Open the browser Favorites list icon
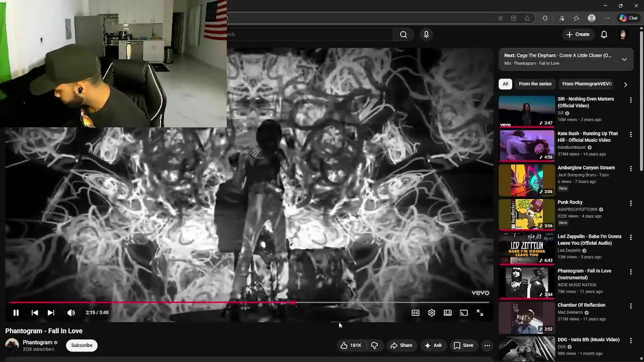This screenshot has height=362, width=644. click(x=577, y=18)
